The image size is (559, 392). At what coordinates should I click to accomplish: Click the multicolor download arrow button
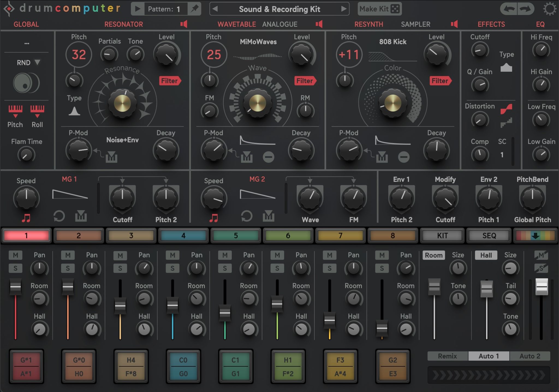coord(535,235)
